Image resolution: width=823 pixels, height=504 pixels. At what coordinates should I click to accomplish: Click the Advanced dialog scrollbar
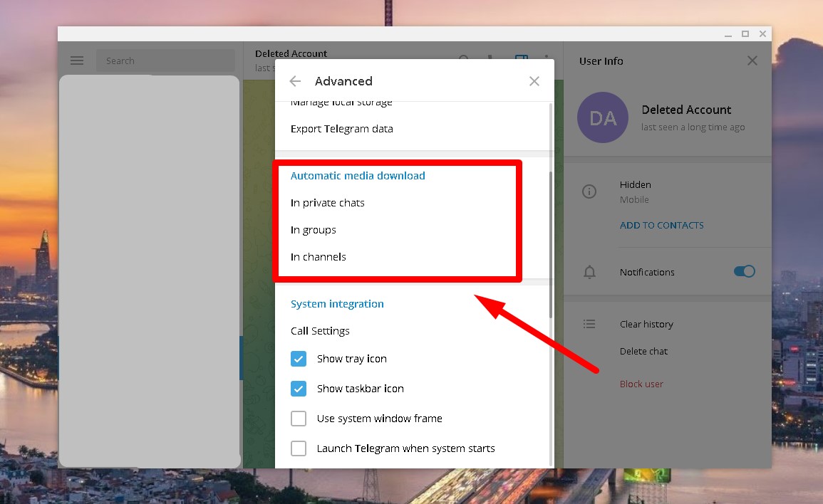tap(551, 245)
